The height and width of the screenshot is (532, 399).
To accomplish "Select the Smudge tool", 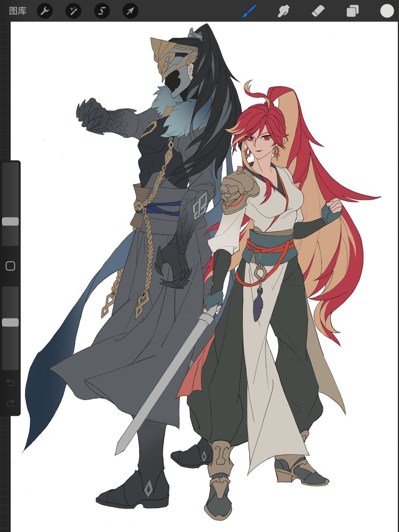I will [284, 11].
